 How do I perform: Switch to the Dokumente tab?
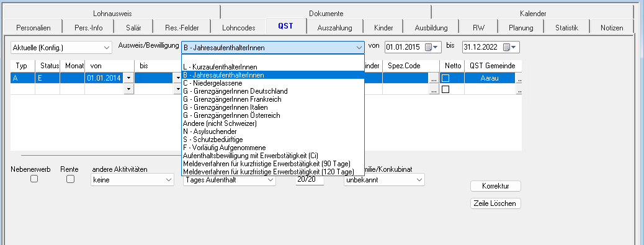point(326,14)
